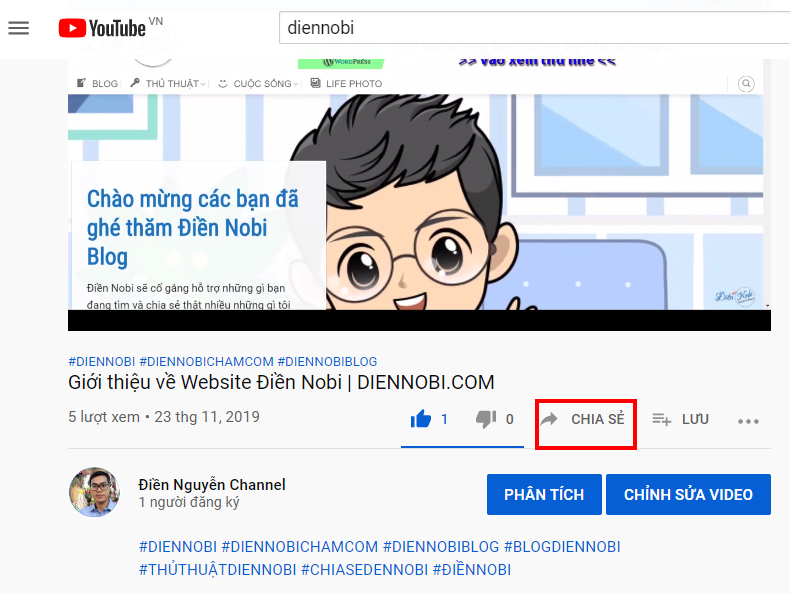This screenshot has height=594, width=790.
Task: Click #DIENNOBICHAMCOM hashtag above the title
Action: pyautogui.click(x=207, y=362)
